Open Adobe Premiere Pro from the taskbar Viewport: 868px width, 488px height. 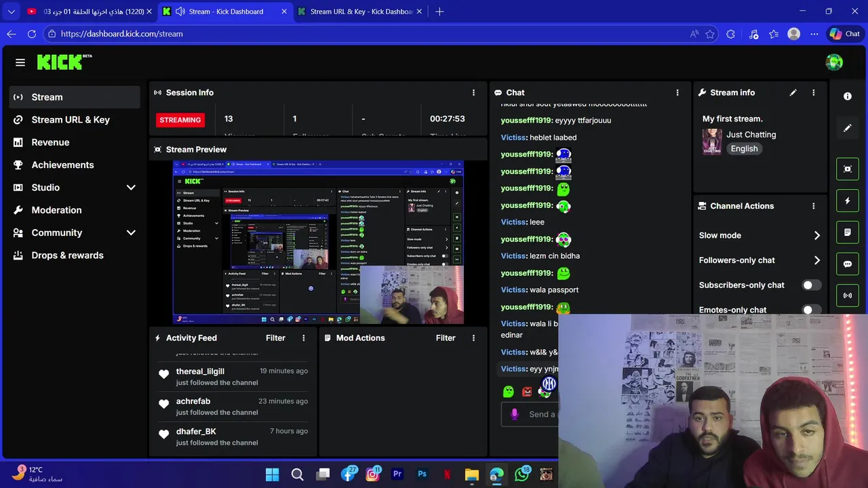pyautogui.click(x=397, y=474)
